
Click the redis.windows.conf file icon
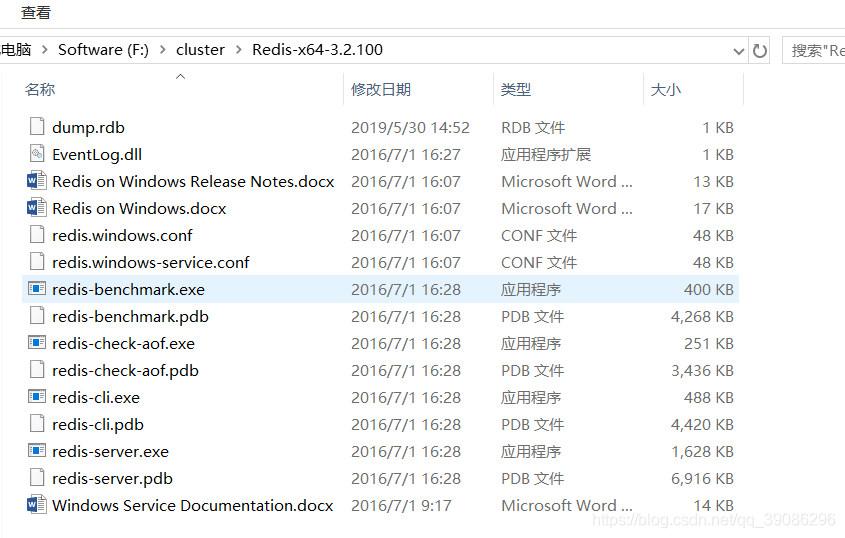tap(37, 234)
